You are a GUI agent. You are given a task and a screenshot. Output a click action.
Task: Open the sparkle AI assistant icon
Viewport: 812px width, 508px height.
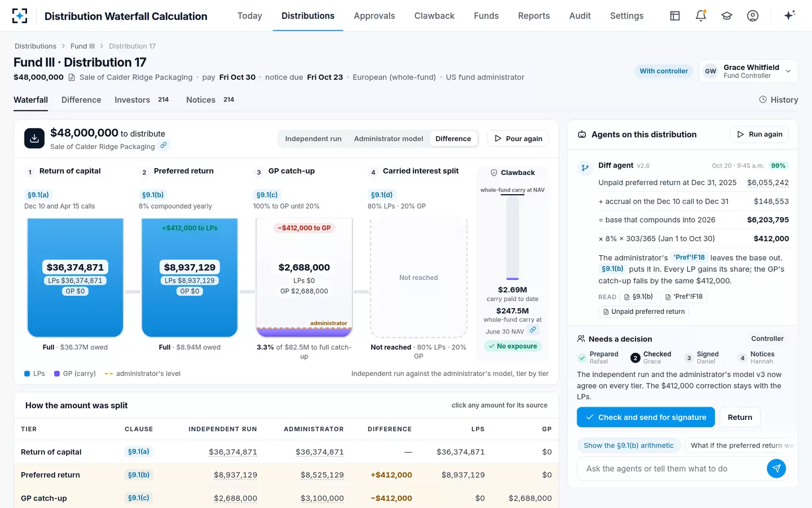(x=789, y=15)
